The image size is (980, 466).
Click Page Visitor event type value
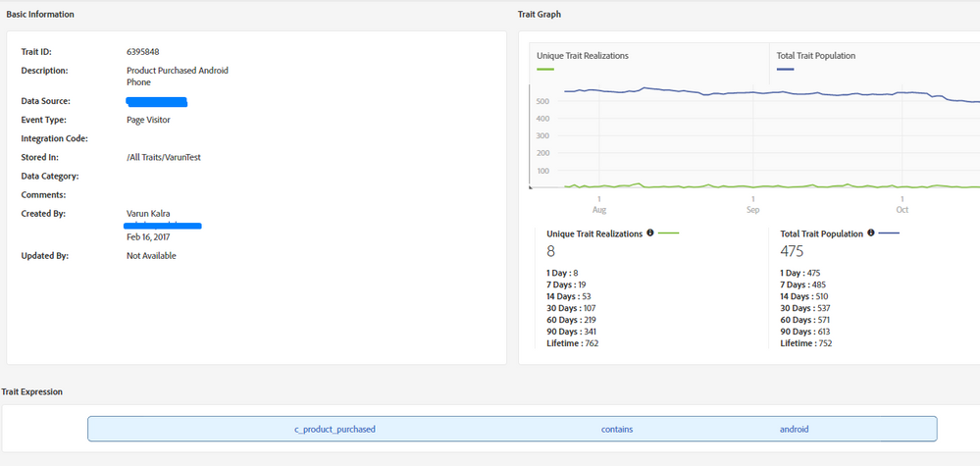[x=148, y=120]
